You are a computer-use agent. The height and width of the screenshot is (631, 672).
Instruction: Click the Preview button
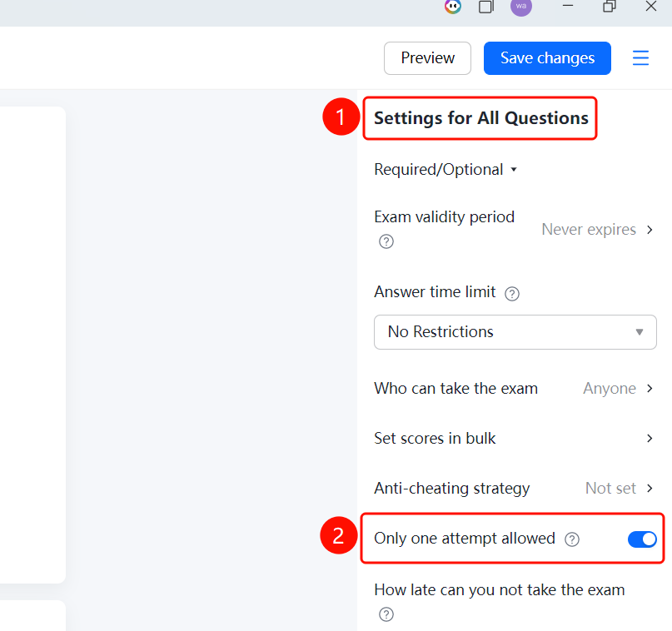pyautogui.click(x=427, y=58)
